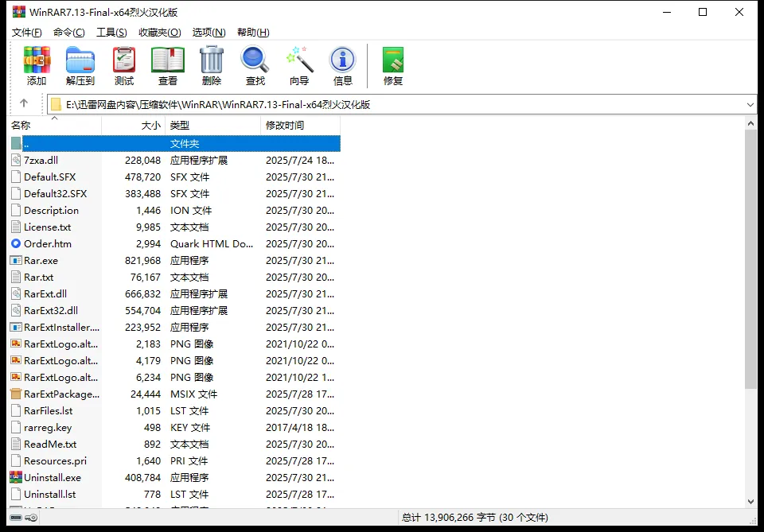Click the scrollbar down arrow
Image resolution: width=764 pixels, height=532 pixels.
point(750,502)
